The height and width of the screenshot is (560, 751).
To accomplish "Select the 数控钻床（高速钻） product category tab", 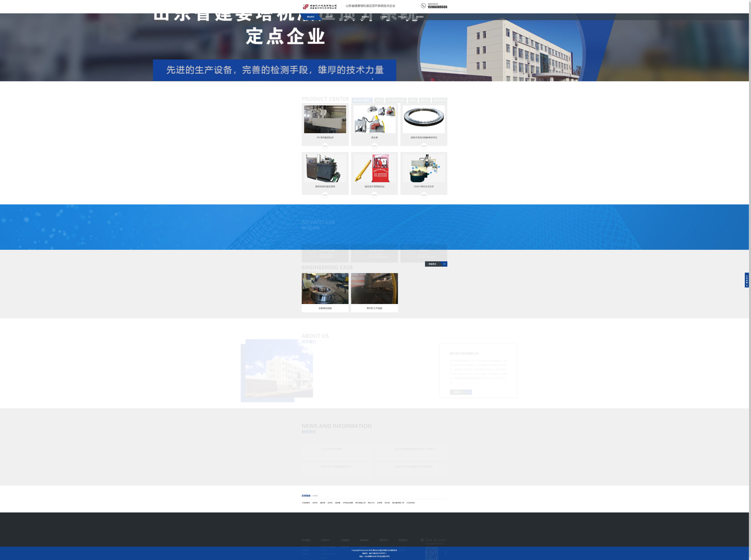I will coord(362,100).
